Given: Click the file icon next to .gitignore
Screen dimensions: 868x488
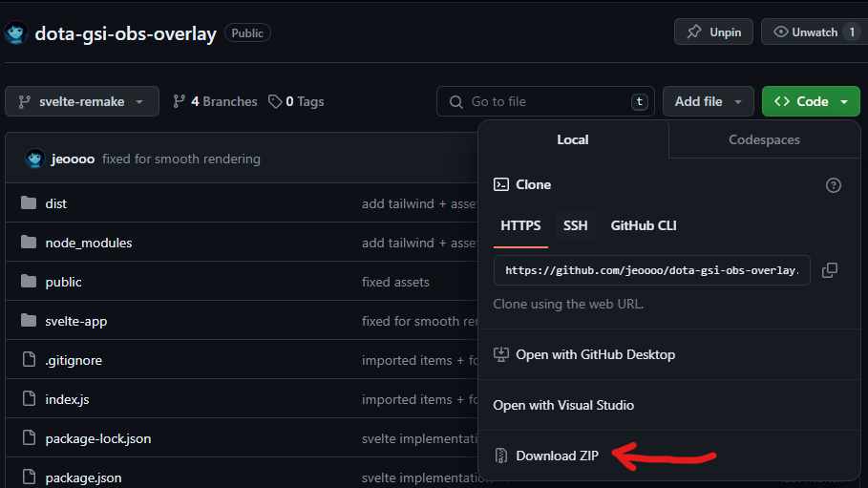Looking at the screenshot, I should (29, 359).
